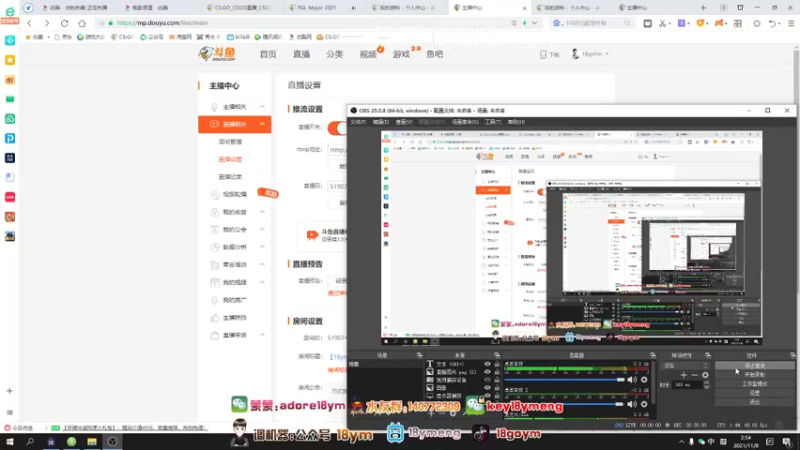Open a new browser tab with plus icon

click(703, 8)
